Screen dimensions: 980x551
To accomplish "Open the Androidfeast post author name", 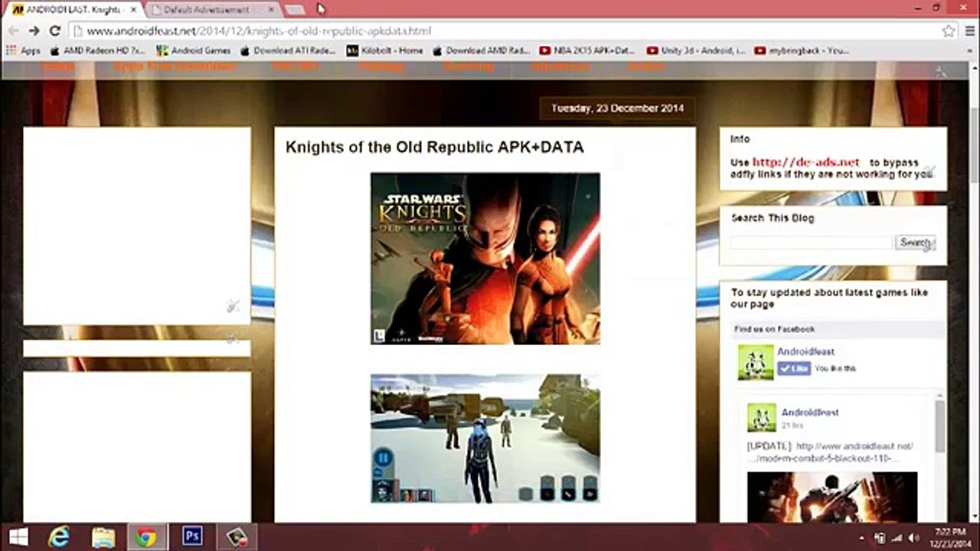I will point(810,412).
